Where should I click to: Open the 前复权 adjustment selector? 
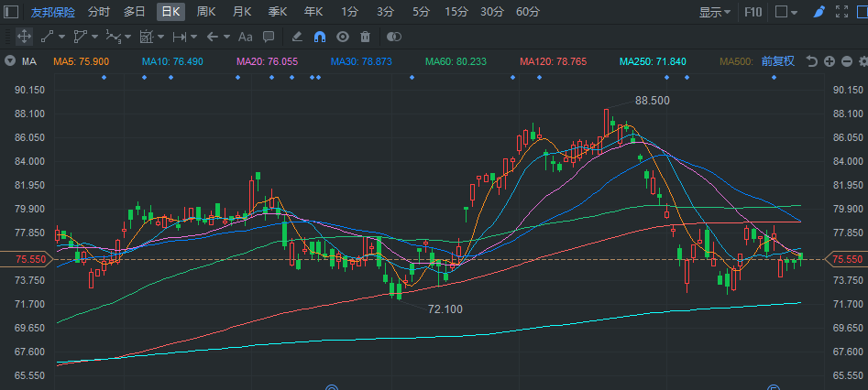[778, 61]
